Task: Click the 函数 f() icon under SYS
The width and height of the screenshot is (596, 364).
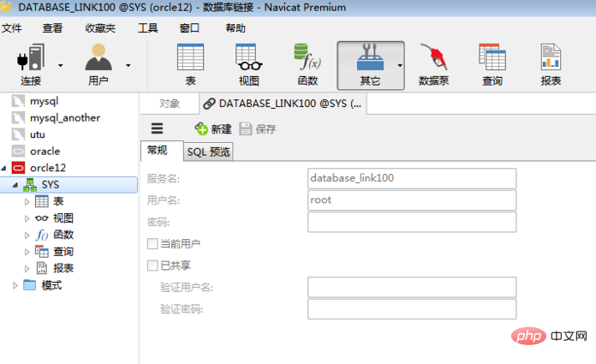Action: point(41,235)
